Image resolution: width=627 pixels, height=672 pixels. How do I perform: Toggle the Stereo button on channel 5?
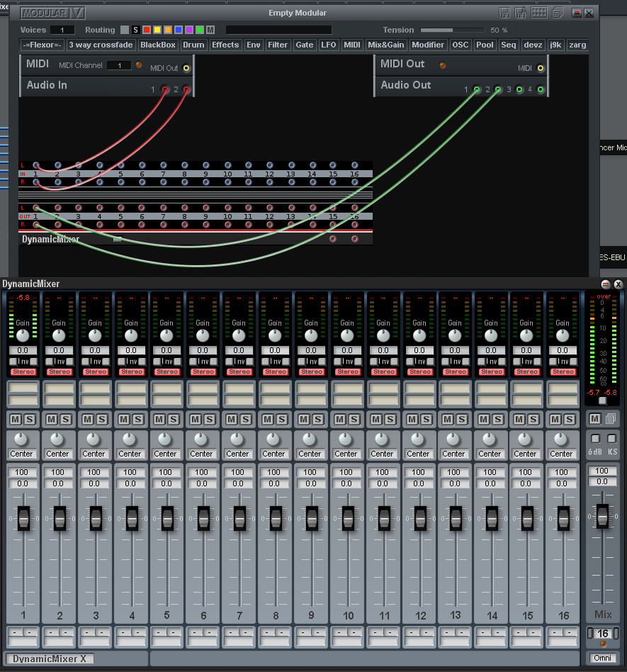pos(167,371)
